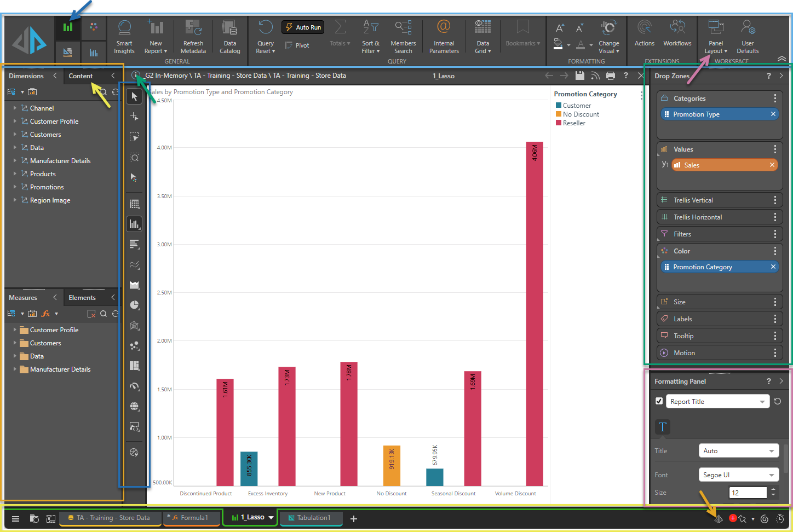
Task: Open Change Visual dropdown
Action: [608, 37]
